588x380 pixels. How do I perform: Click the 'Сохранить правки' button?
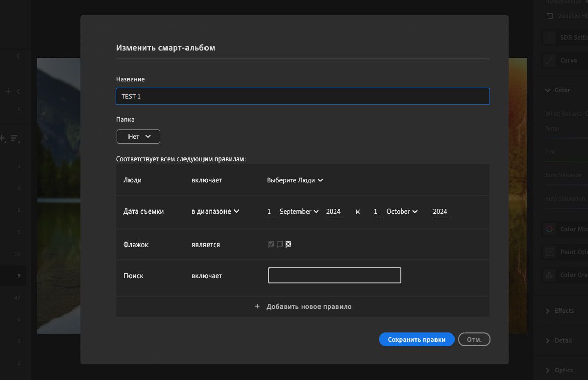point(416,339)
